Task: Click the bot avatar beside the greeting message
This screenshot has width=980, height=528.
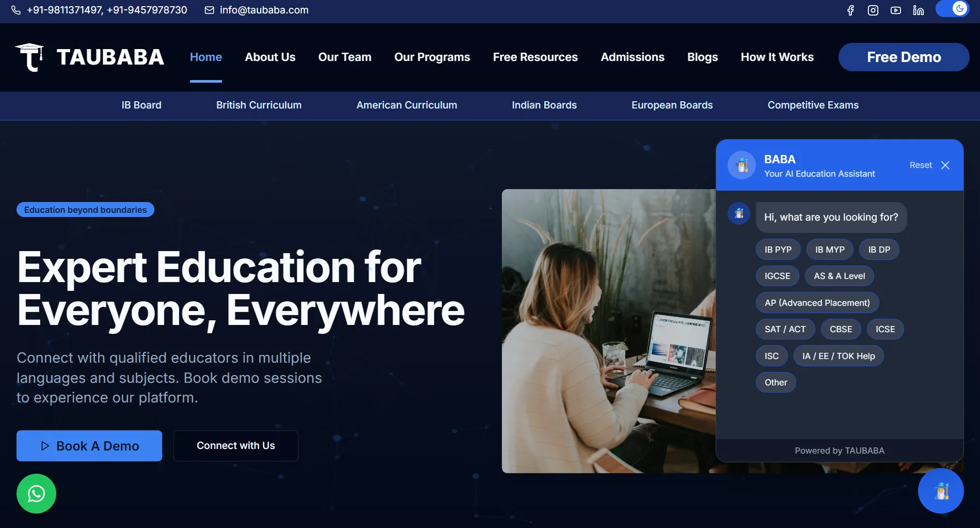Action: (x=739, y=213)
